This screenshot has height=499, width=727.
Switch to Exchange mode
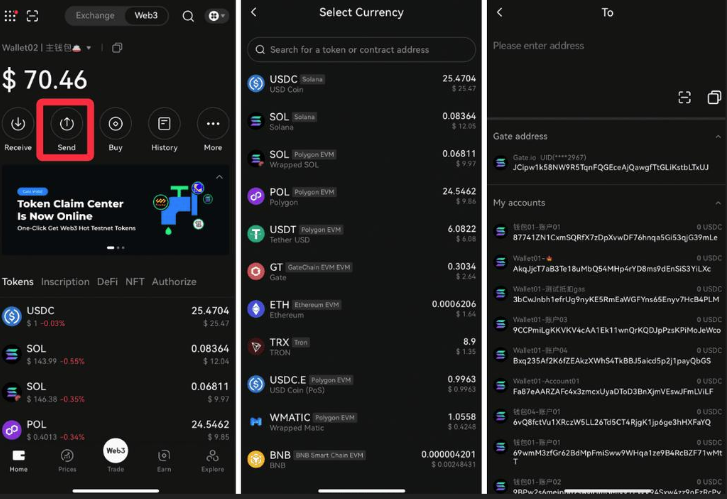pyautogui.click(x=95, y=15)
